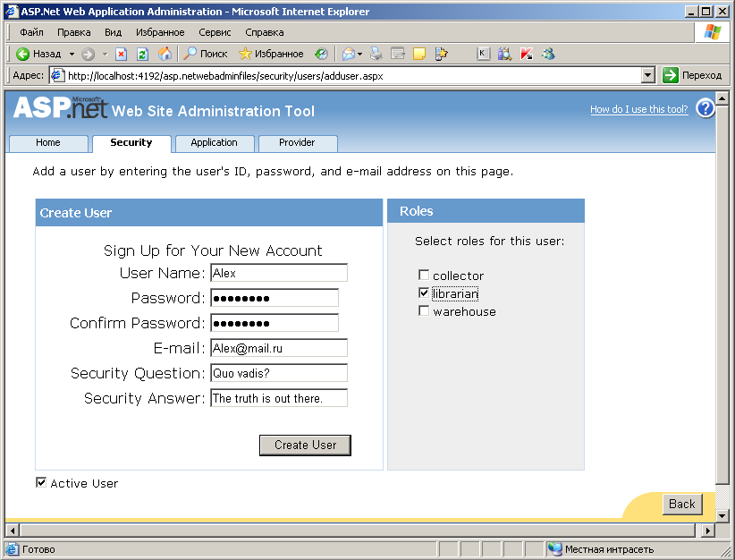Click the Confirm Password input field
This screenshot has height=560, width=735.
(275, 323)
